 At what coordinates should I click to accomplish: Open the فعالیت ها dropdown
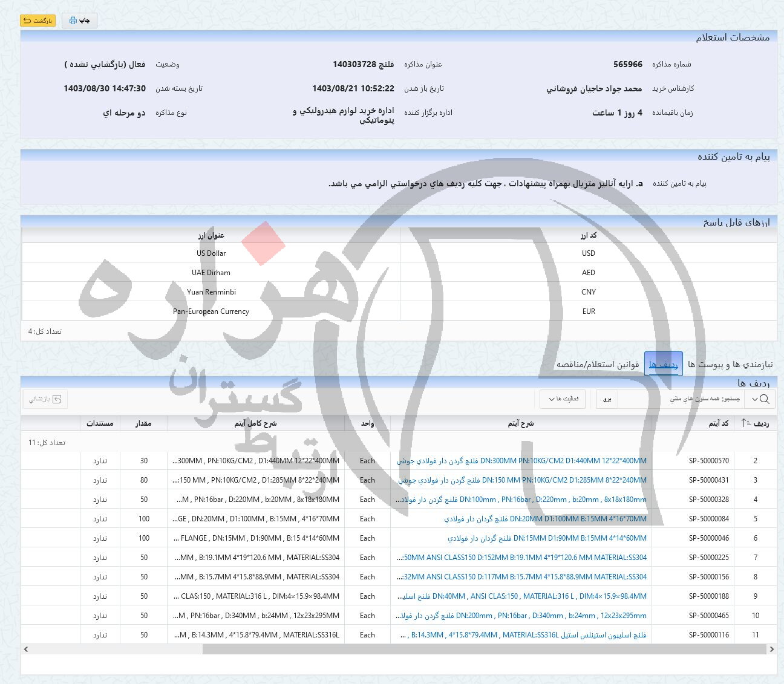(x=562, y=399)
